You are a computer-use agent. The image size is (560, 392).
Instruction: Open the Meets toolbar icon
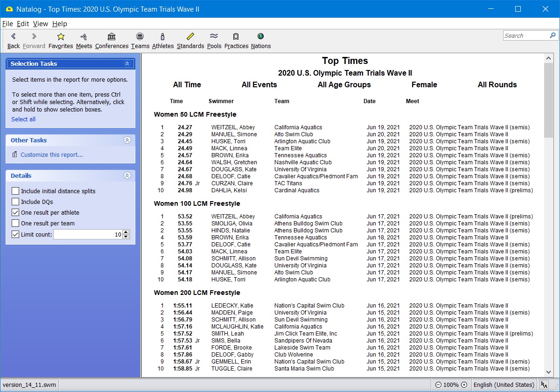[84, 41]
